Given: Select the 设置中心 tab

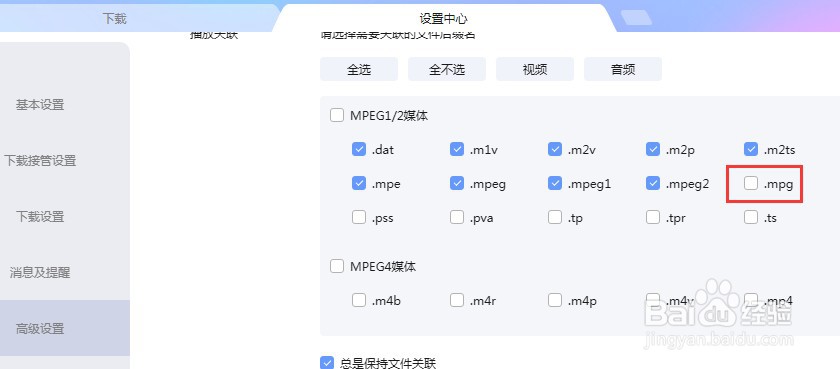Looking at the screenshot, I should tap(443, 19).
